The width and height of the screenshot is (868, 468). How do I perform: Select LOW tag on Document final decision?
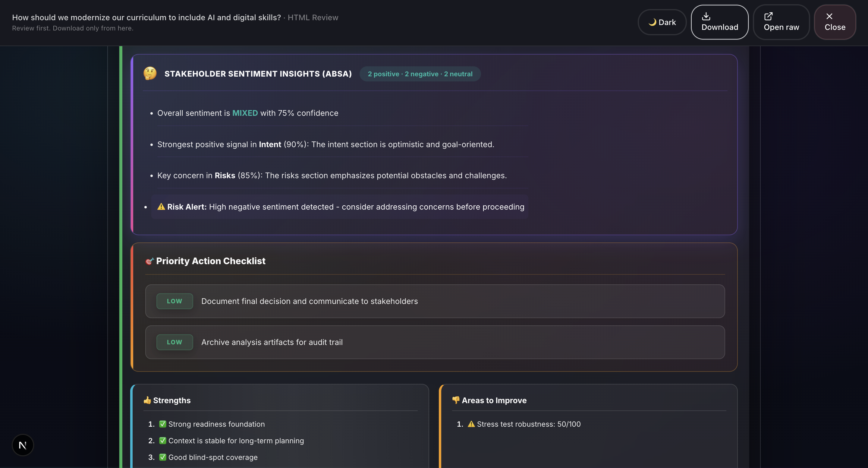[175, 301]
